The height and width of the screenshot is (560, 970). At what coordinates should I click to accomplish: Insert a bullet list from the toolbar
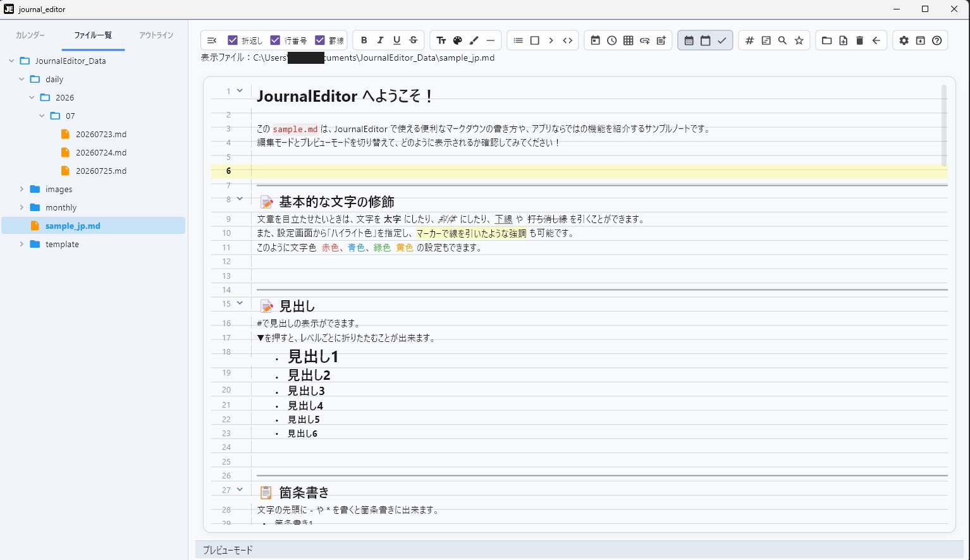click(x=519, y=40)
